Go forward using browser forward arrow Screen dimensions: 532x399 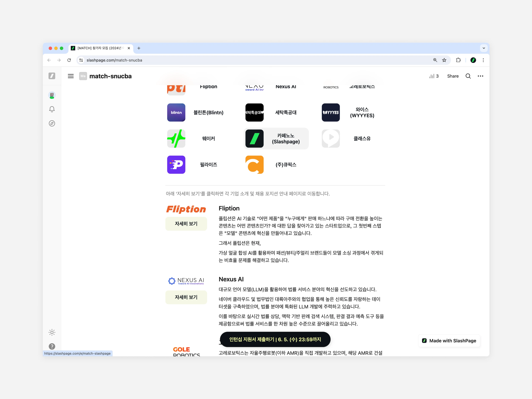pos(59,60)
